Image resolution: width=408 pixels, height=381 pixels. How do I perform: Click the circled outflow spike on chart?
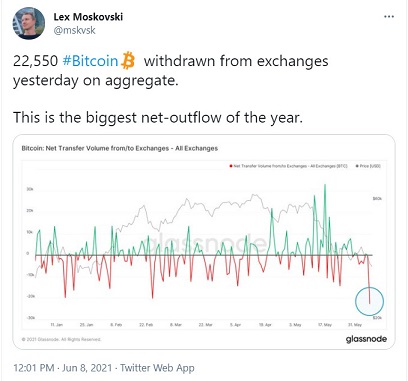tap(369, 301)
